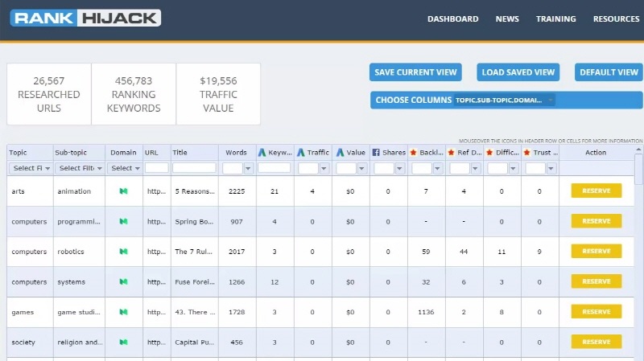The width and height of the screenshot is (644, 361).
Task: Expand the Backlinks filter operator dropdown
Action: [437, 169]
